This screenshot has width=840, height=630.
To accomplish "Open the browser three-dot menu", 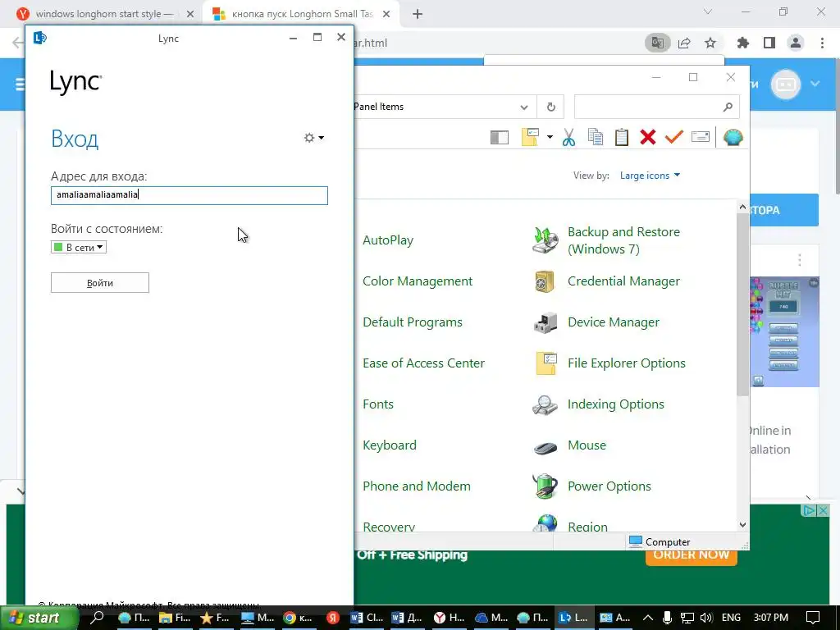I will pyautogui.click(x=822, y=43).
